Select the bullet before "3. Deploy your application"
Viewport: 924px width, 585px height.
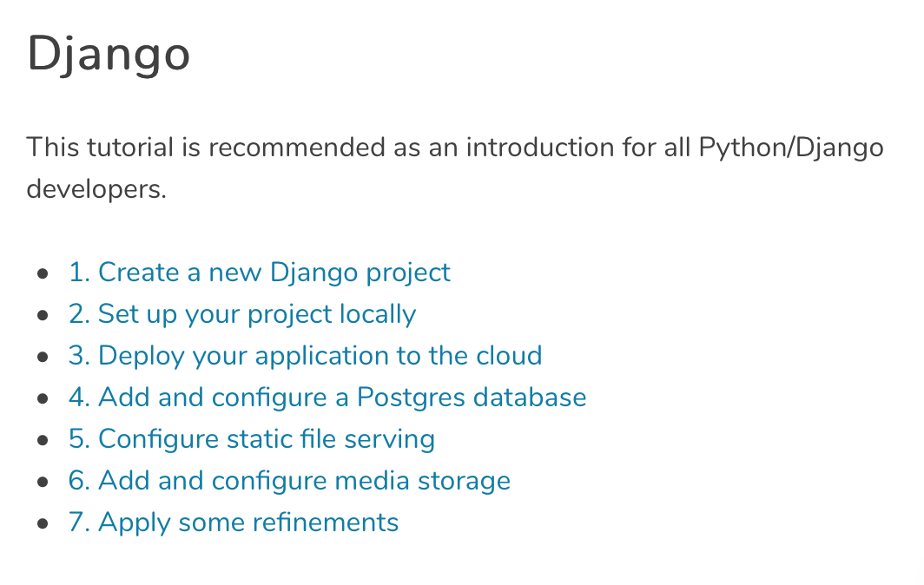click(43, 357)
